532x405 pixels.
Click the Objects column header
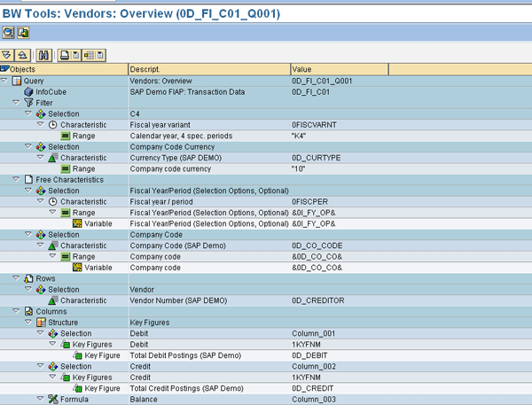tap(64, 69)
